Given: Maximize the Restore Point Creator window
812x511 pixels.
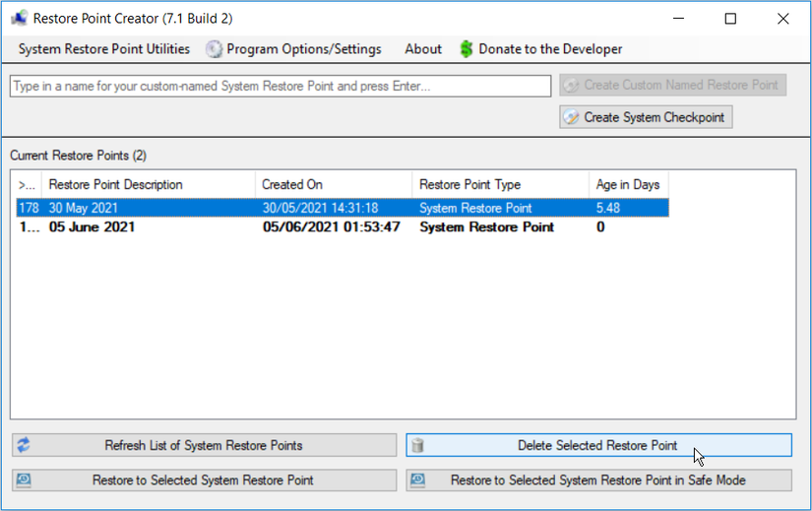Looking at the screenshot, I should point(730,19).
